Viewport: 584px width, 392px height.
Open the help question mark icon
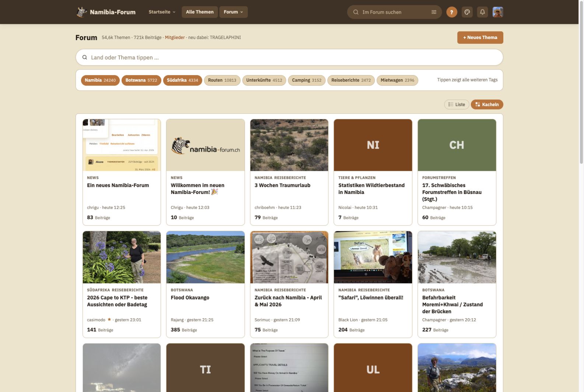click(x=452, y=12)
